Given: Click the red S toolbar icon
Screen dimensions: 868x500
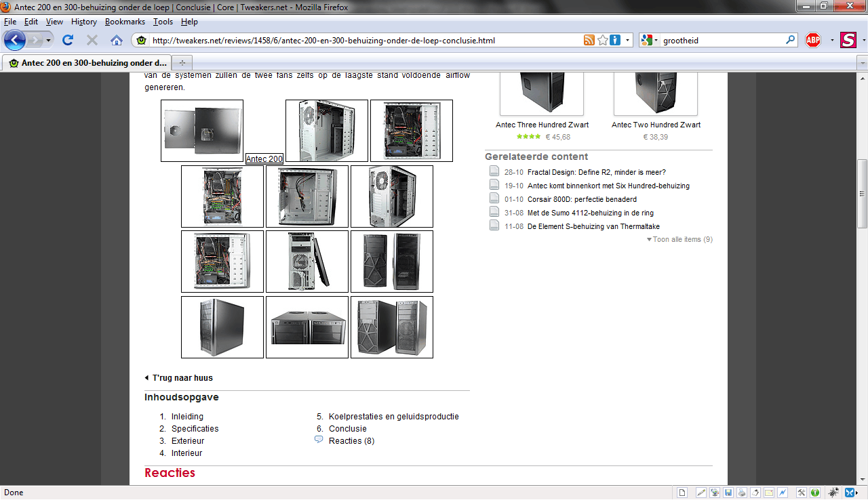Looking at the screenshot, I should point(848,40).
